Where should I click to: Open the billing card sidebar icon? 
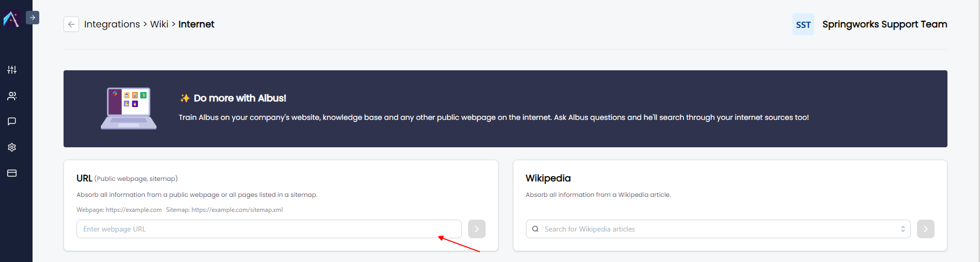pos(12,173)
